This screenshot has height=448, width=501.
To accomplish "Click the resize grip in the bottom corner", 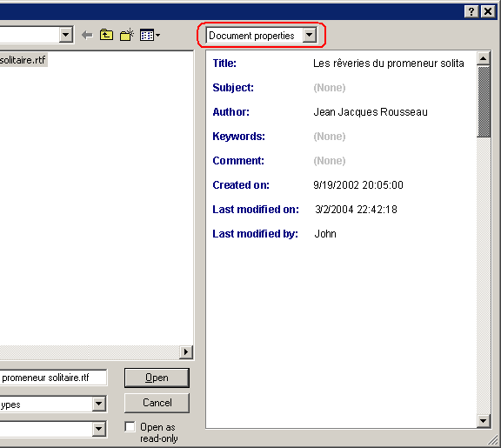I will coord(492,440).
